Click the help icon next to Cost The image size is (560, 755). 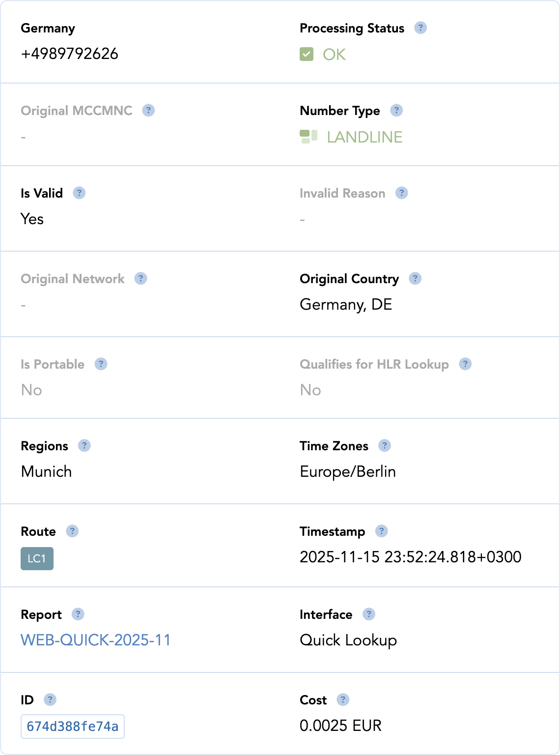point(344,699)
